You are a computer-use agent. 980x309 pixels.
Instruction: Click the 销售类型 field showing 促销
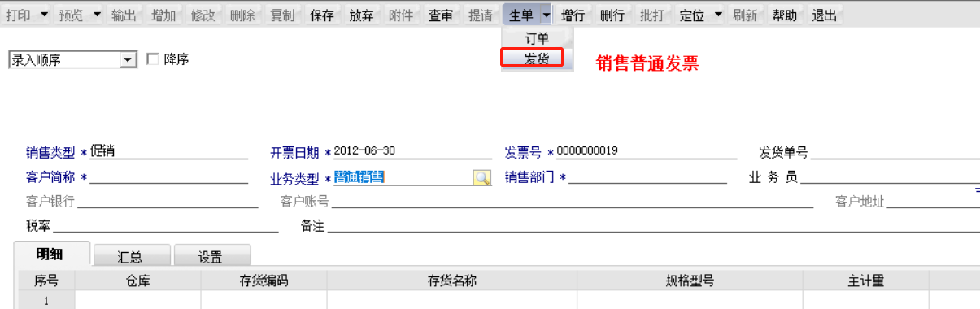point(168,151)
